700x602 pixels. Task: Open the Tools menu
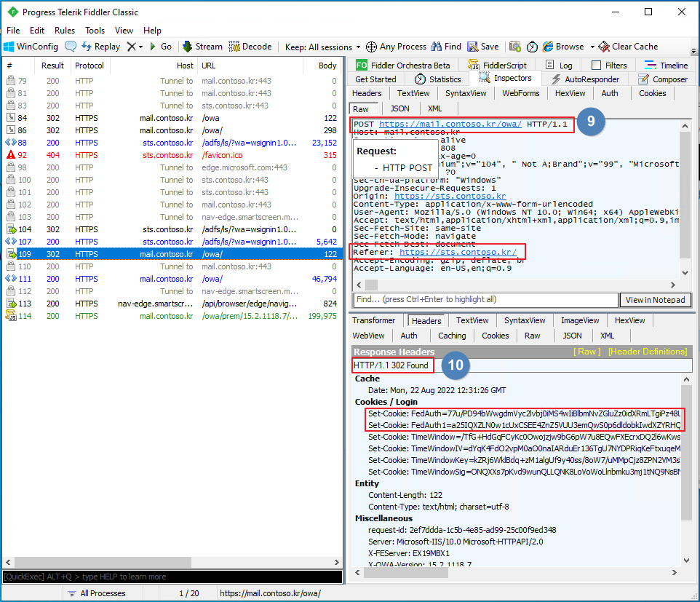[95, 31]
